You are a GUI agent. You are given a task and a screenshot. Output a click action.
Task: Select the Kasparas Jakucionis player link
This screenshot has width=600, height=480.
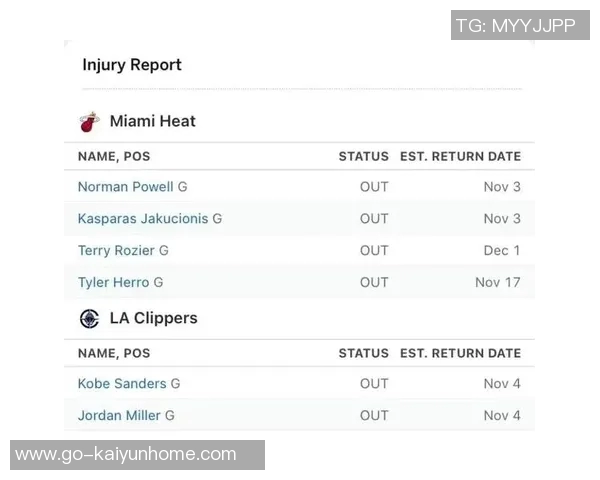pyautogui.click(x=143, y=219)
